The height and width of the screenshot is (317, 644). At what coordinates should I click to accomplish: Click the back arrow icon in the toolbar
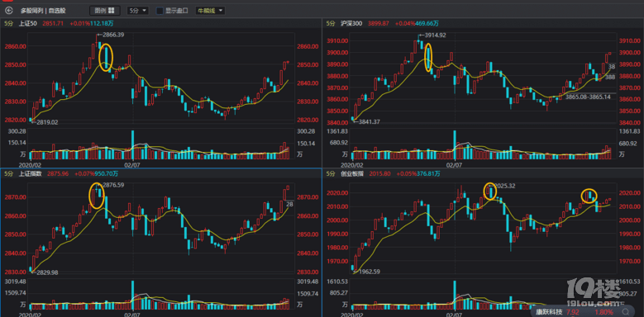(8, 11)
